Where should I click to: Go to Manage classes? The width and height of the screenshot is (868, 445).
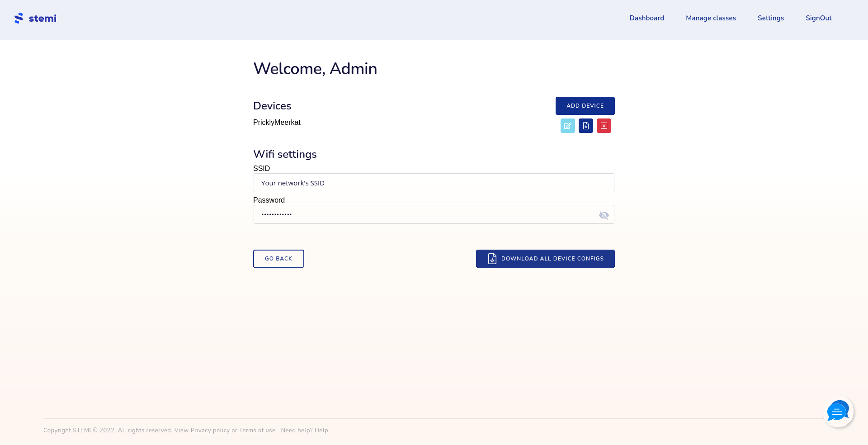pyautogui.click(x=711, y=18)
